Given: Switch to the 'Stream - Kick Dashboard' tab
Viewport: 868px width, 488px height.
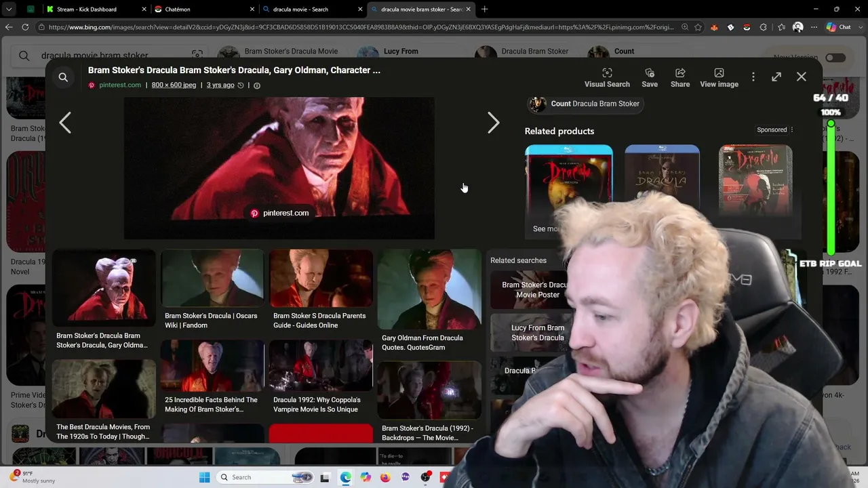Looking at the screenshot, I should (x=87, y=9).
